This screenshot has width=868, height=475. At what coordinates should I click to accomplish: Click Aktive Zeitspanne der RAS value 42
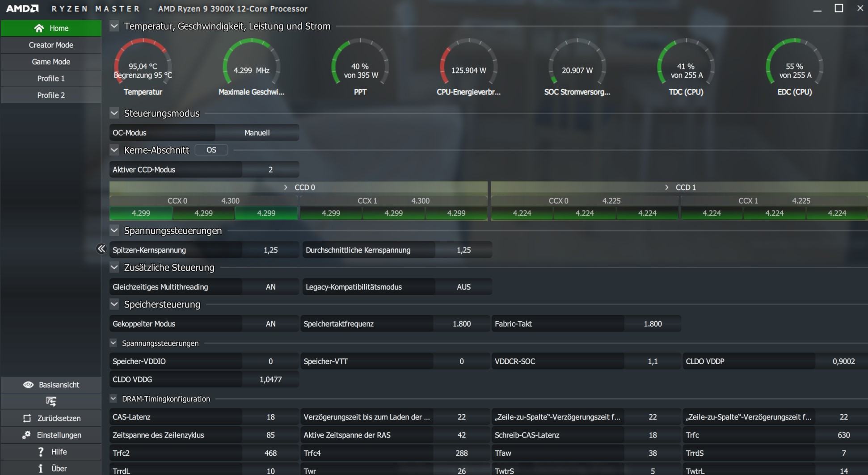tap(462, 435)
